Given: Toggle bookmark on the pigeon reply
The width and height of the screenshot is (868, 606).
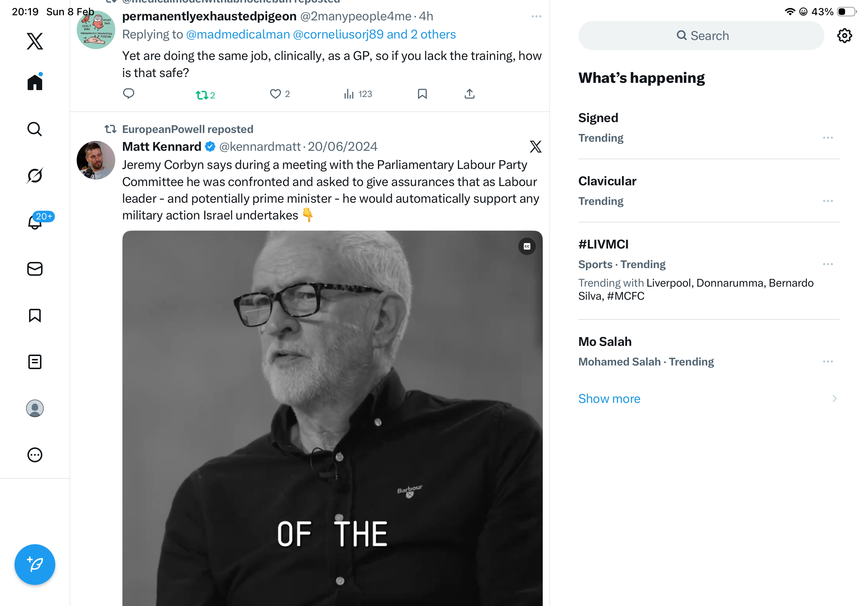Looking at the screenshot, I should 422,94.
